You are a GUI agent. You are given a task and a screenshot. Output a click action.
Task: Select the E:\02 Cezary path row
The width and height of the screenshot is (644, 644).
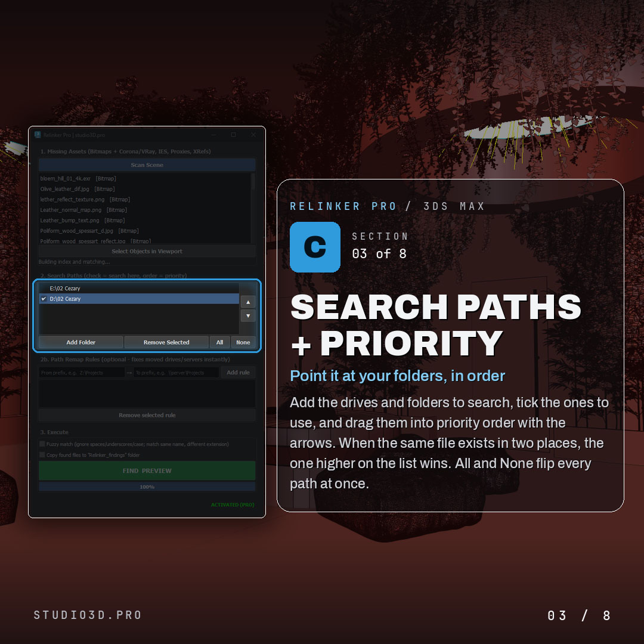tap(139, 289)
